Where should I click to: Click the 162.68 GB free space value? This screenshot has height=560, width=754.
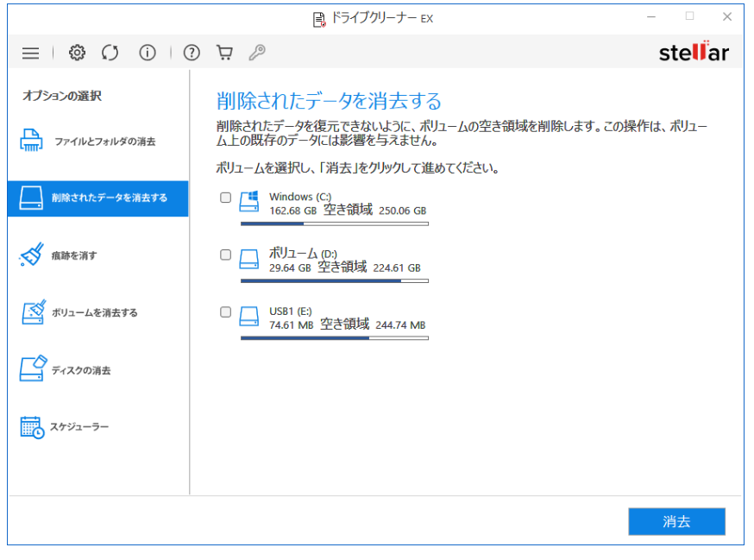tap(292, 211)
